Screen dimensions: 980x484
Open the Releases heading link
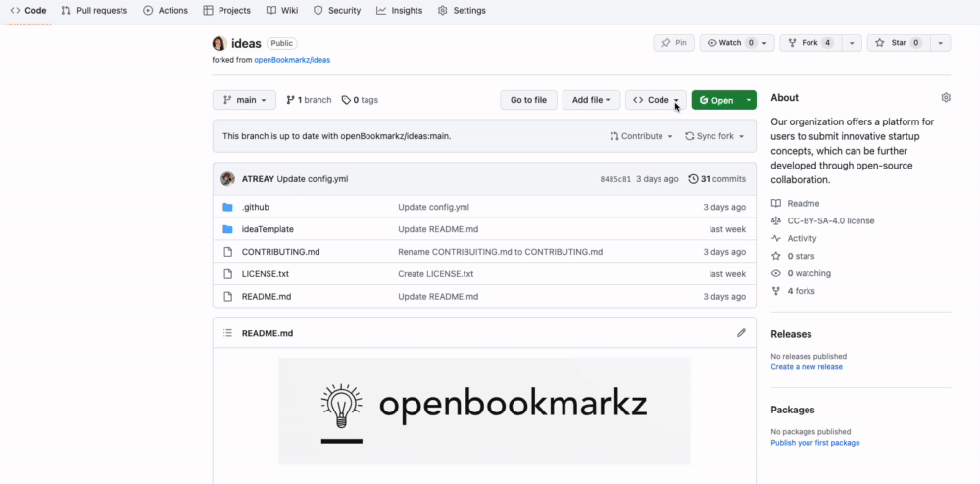pos(791,334)
